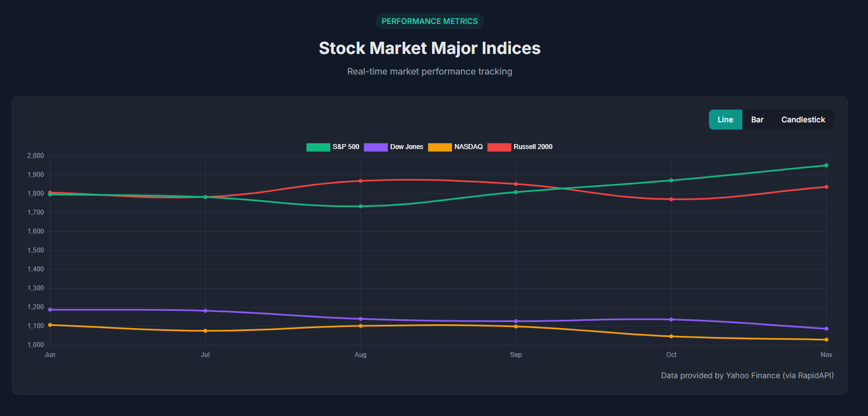Select NASDAQ data point at Oct
868x416 pixels.
click(x=671, y=336)
